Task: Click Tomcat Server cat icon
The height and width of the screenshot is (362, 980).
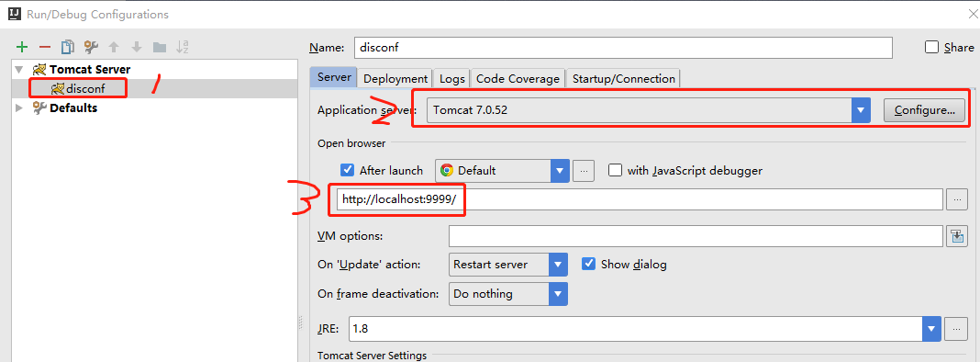Action: [x=39, y=69]
